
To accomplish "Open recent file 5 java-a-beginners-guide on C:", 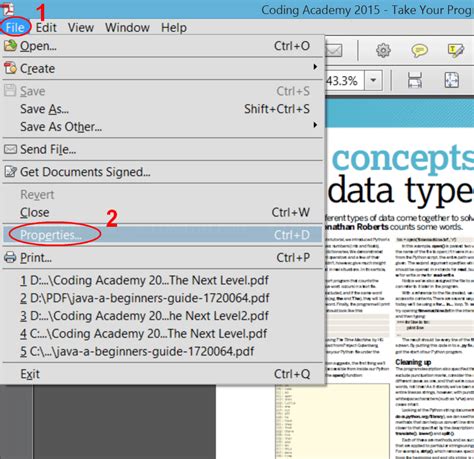I will (163, 351).
